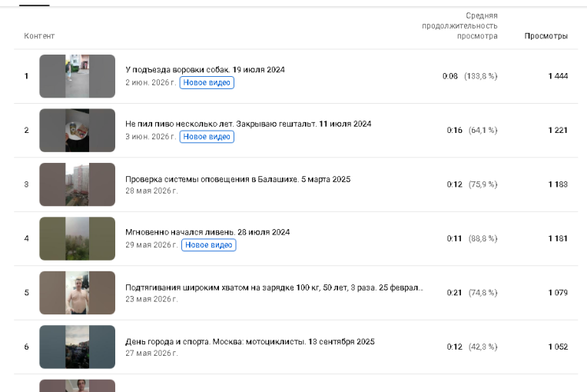Select views value "1 444"
The image size is (587, 392).
(x=558, y=76)
